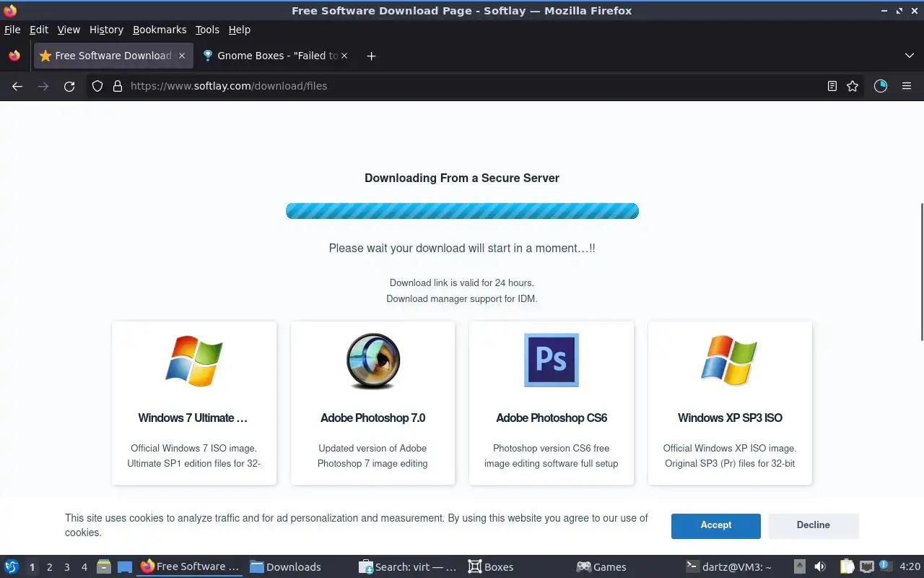Open the History menu
The height and width of the screenshot is (578, 924).
click(106, 30)
